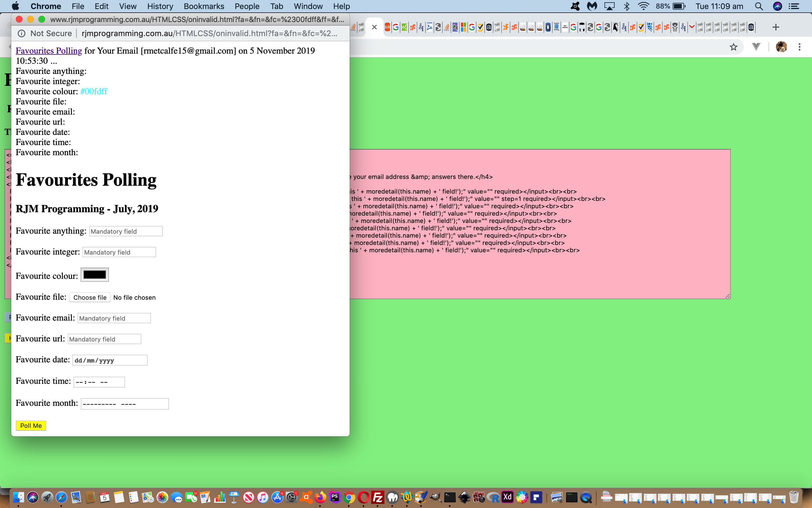Open Favourite colour black swatch picker
The image size is (812, 508).
click(x=95, y=275)
